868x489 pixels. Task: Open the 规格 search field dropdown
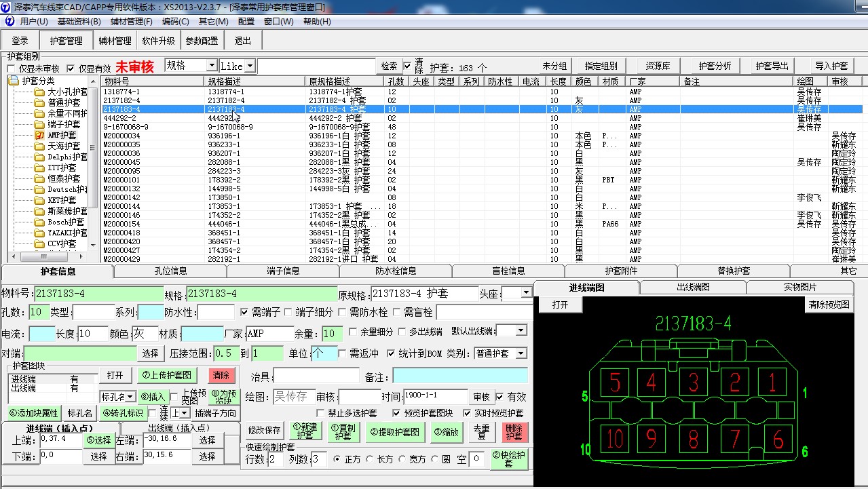pos(210,66)
